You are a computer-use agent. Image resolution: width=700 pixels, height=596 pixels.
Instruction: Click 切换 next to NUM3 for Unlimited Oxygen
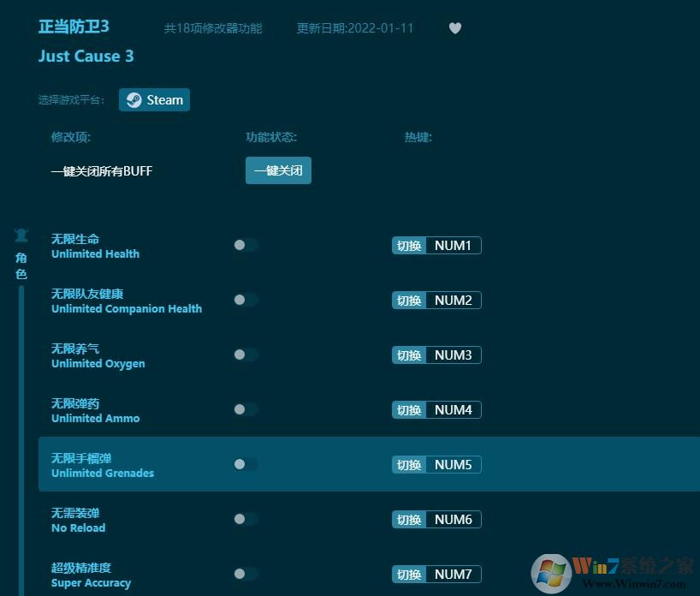tap(409, 355)
